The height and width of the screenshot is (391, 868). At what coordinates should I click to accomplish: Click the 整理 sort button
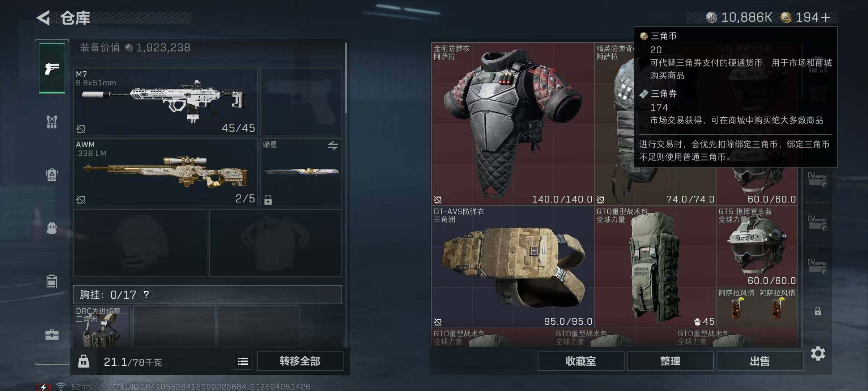670,361
